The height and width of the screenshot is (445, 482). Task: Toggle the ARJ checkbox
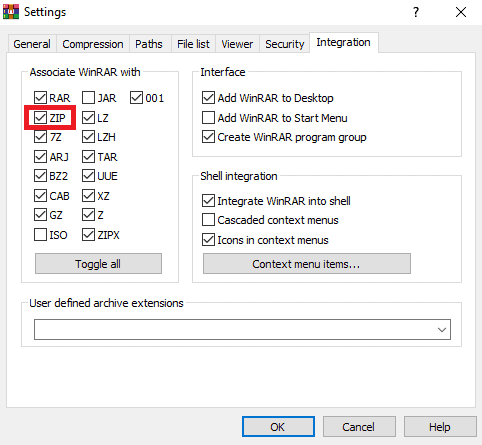40,156
